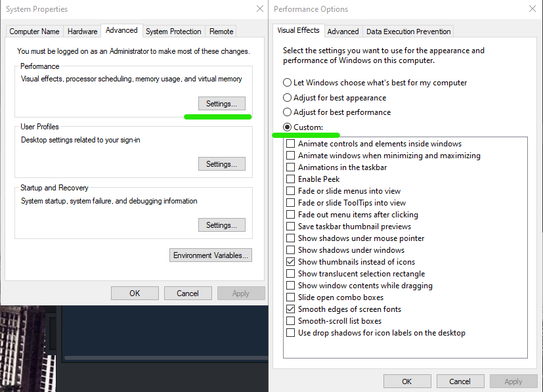Select Advanced tab in System Properties
The height and width of the screenshot is (392, 543).
tap(121, 30)
